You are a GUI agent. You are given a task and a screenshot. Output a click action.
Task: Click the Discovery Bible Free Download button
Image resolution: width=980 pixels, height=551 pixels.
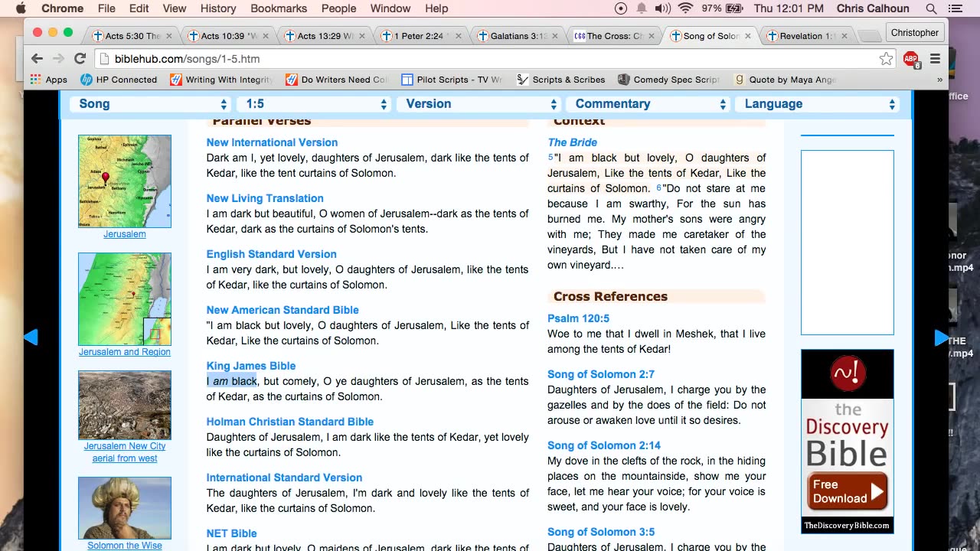848,492
